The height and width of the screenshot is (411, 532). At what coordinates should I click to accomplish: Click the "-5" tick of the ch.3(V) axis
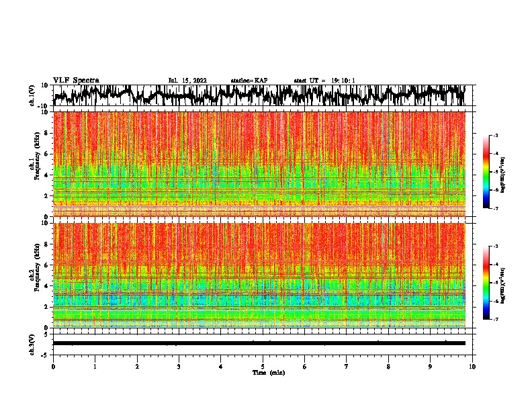pos(46,355)
